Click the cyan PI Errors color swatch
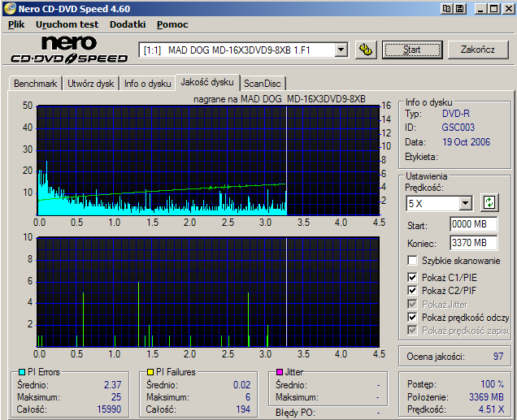 (22, 372)
